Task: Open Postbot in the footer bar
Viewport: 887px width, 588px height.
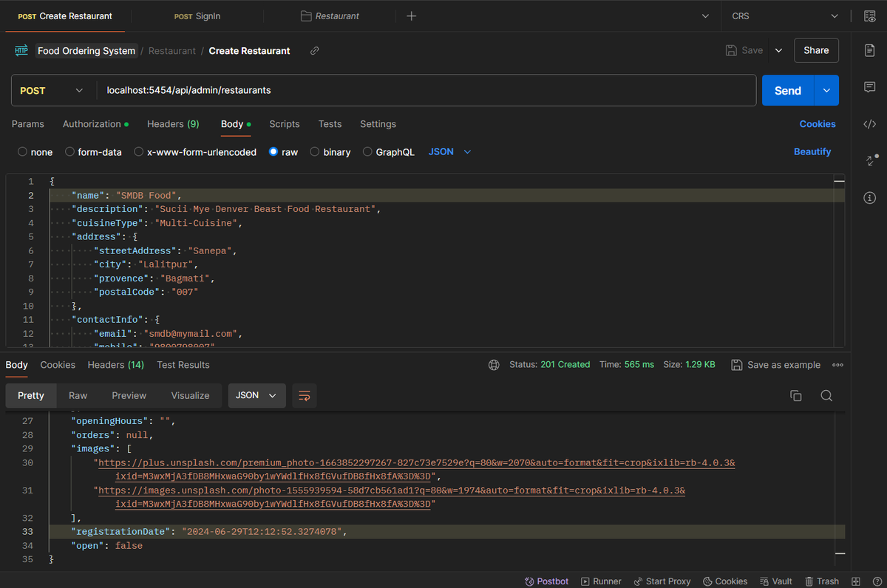Action: point(546,581)
